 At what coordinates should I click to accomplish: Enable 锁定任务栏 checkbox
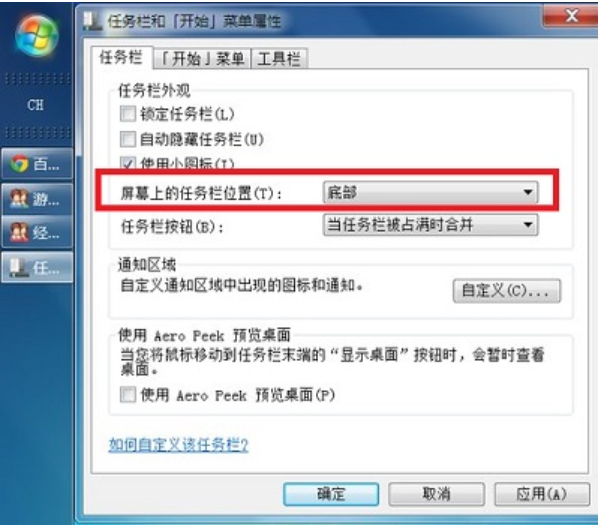pyautogui.click(x=128, y=114)
